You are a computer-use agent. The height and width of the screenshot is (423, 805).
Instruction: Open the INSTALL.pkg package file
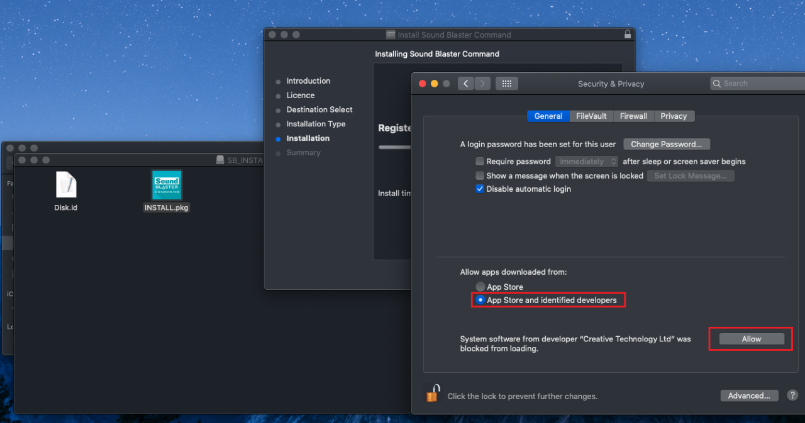tap(166, 186)
